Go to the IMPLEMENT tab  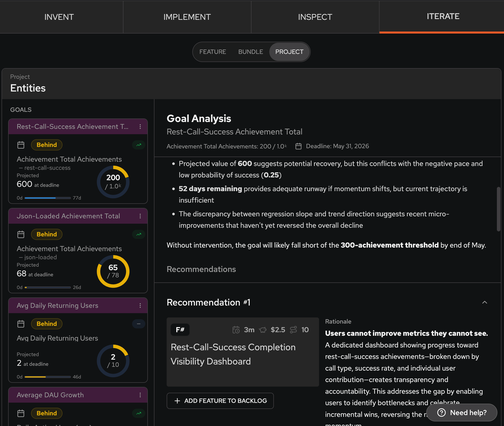click(x=187, y=17)
